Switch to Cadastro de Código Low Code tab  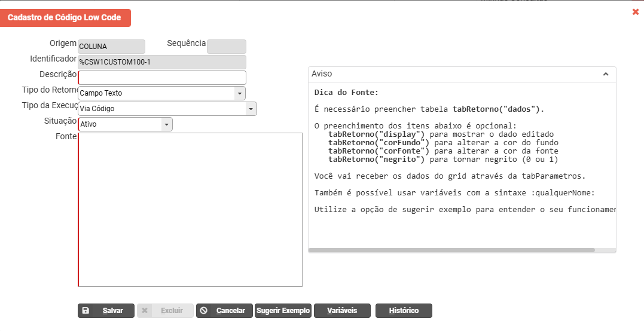pos(65,18)
